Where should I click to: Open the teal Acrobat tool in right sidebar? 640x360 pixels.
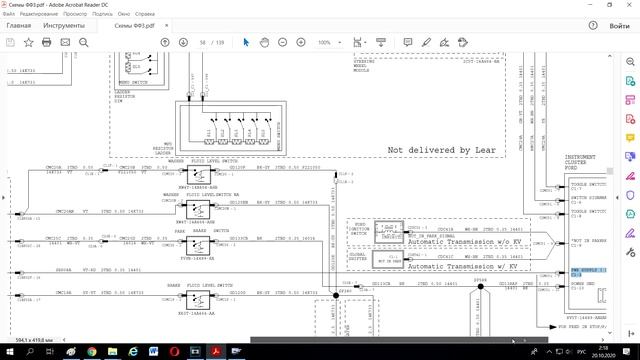630,214
